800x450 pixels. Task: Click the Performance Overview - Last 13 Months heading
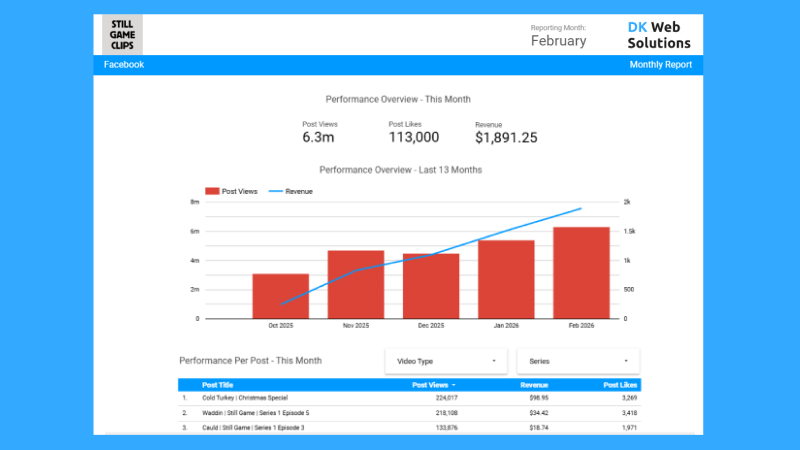tap(401, 170)
